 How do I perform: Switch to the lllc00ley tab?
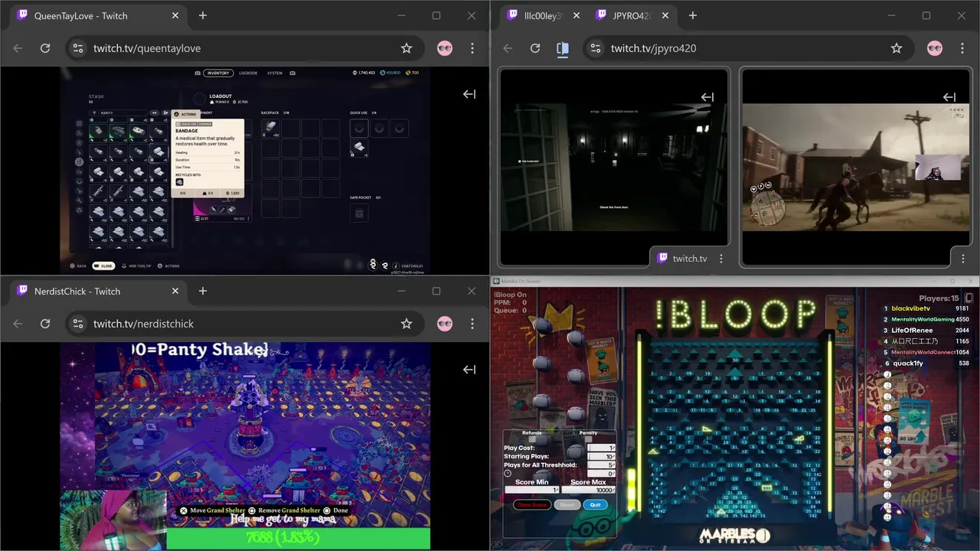click(x=543, y=15)
